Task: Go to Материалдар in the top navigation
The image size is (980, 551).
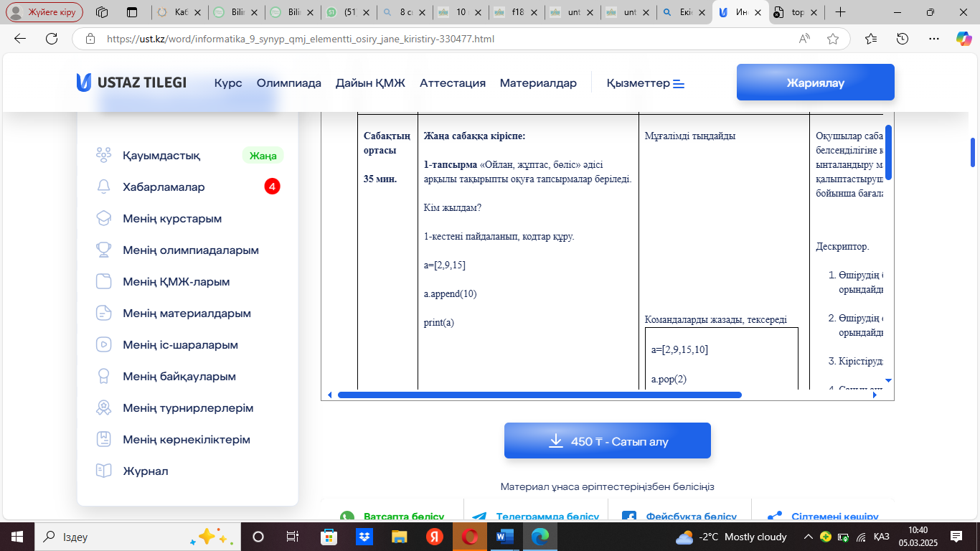Action: [538, 83]
